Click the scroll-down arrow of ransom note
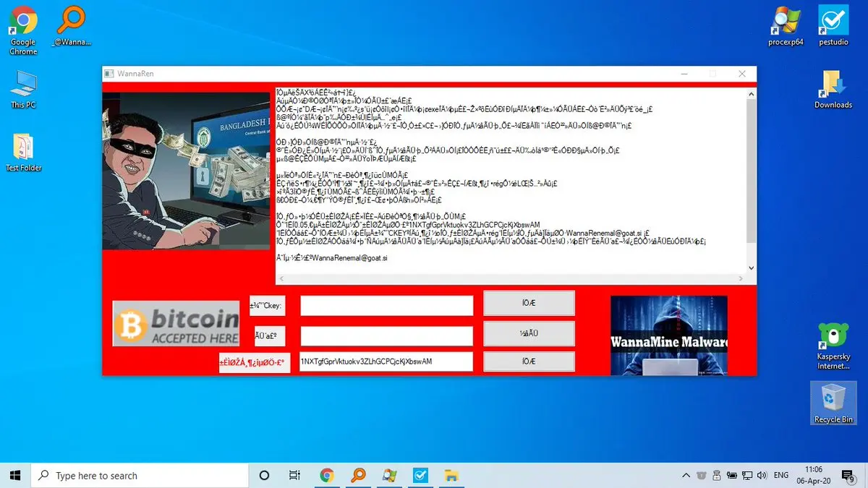868x488 pixels. (x=750, y=267)
